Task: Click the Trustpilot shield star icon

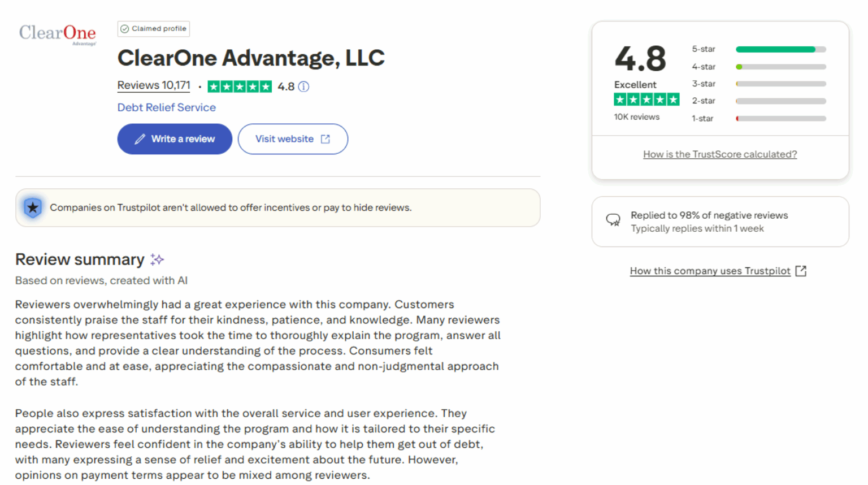Action: [33, 207]
